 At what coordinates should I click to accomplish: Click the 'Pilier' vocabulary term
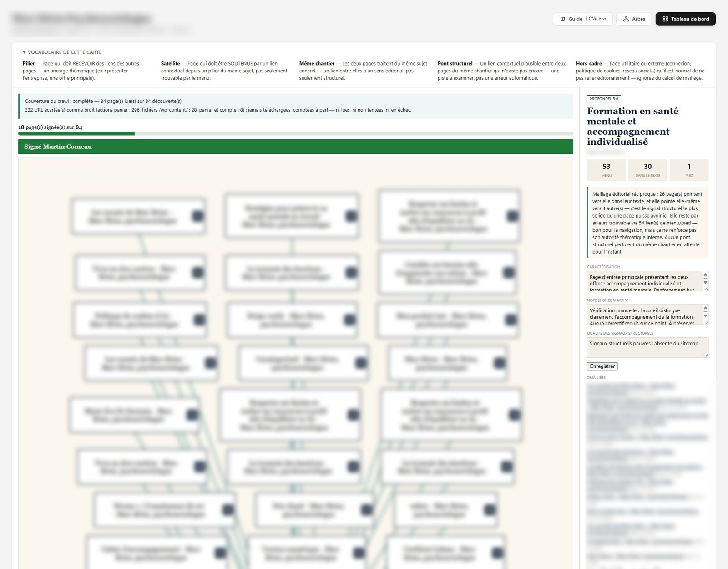(29, 64)
